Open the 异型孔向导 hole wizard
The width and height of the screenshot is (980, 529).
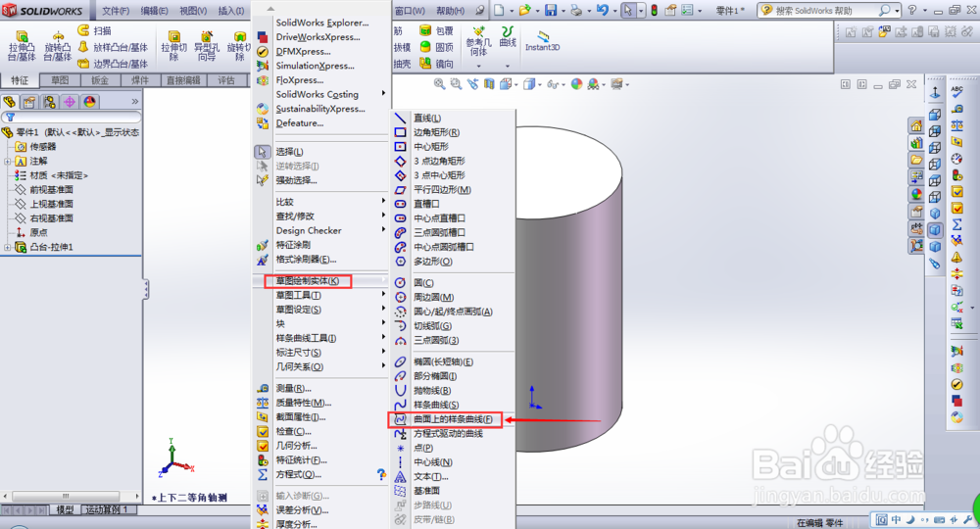tap(206, 46)
